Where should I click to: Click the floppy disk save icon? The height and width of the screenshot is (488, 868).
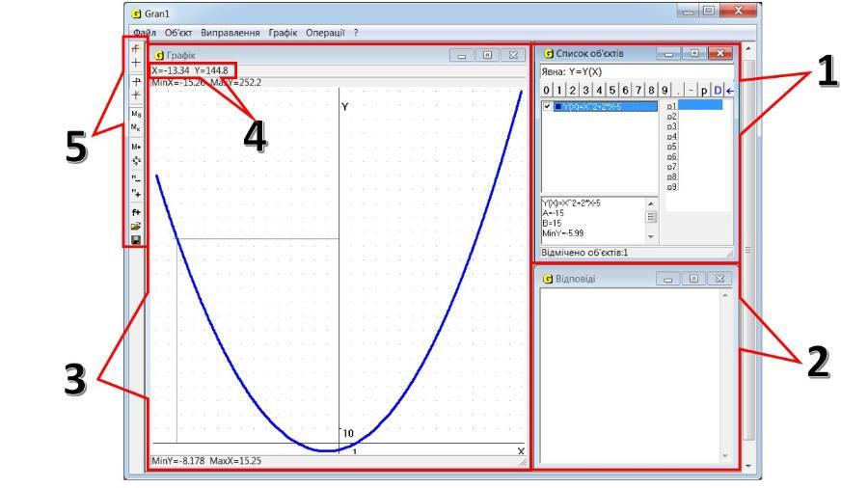(136, 239)
